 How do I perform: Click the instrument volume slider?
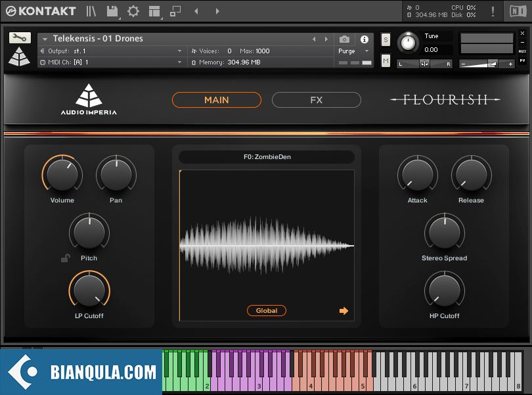pos(487,64)
